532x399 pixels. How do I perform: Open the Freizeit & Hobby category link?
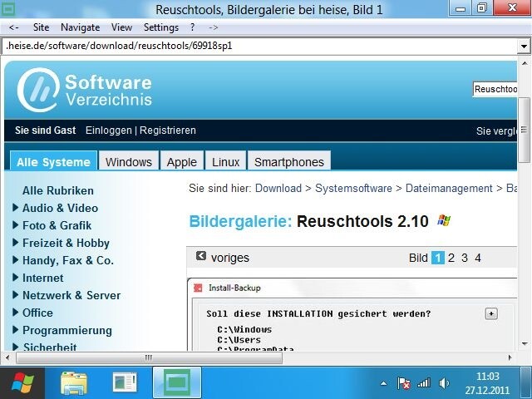[x=66, y=243]
